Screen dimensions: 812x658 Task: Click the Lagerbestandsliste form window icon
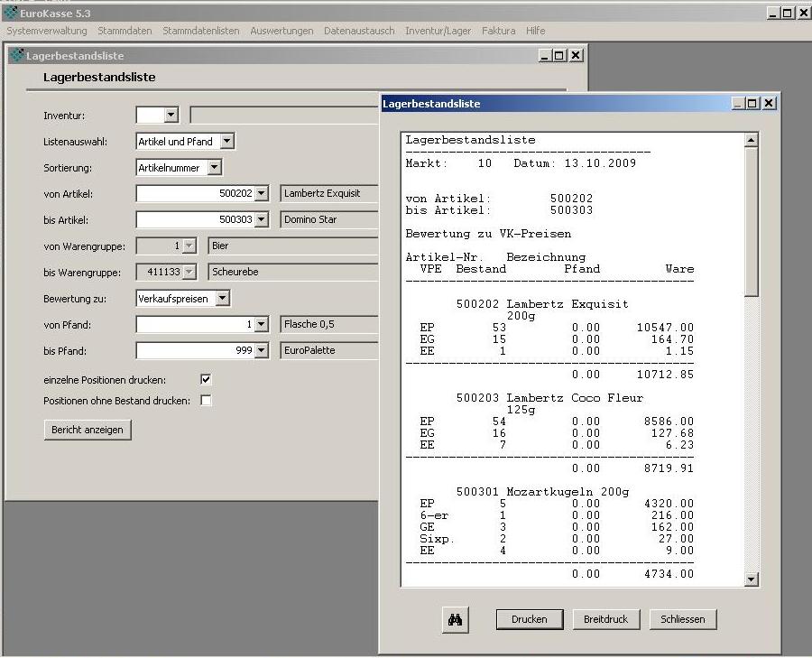(16, 56)
